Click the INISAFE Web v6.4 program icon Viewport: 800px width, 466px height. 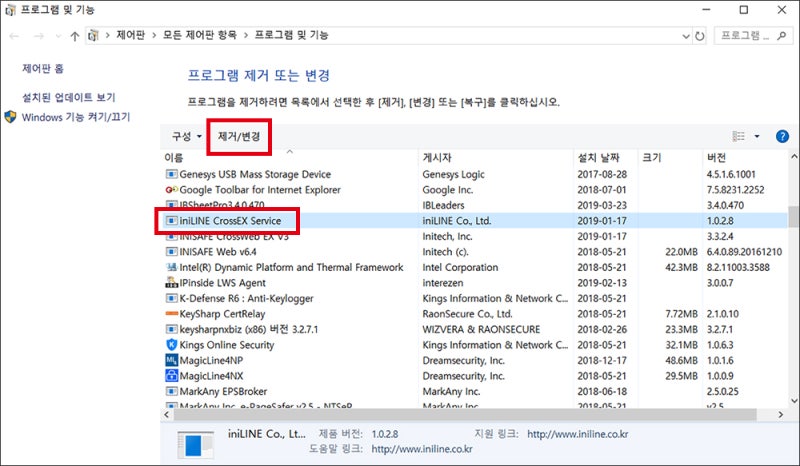pyautogui.click(x=171, y=252)
